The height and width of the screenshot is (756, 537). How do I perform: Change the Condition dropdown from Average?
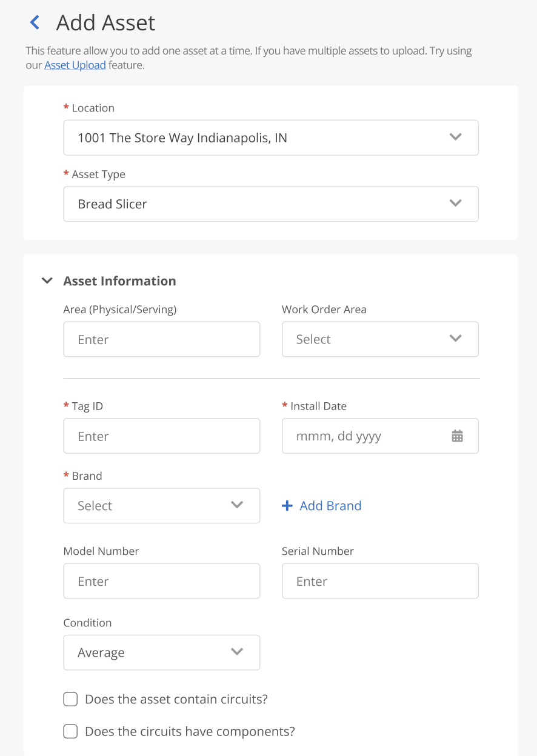tap(162, 652)
